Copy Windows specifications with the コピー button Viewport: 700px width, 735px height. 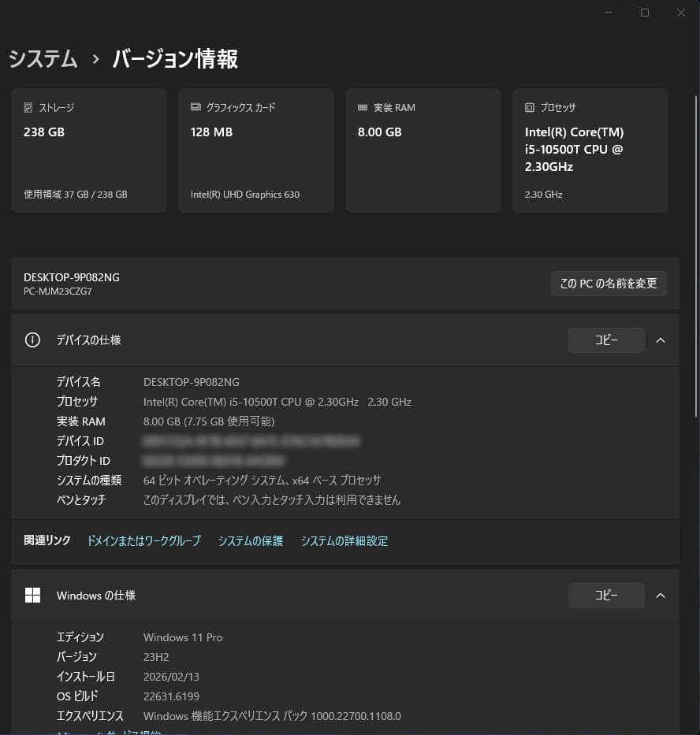pyautogui.click(x=605, y=595)
